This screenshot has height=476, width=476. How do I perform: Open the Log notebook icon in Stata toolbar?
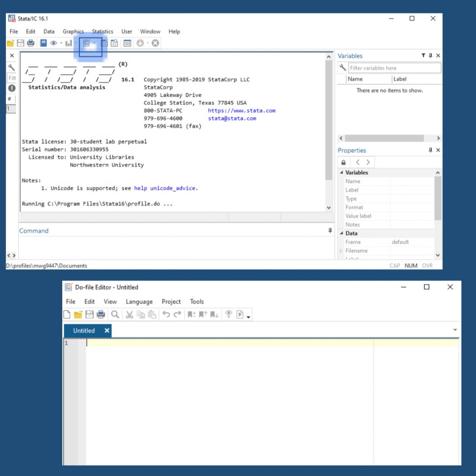coord(43,43)
